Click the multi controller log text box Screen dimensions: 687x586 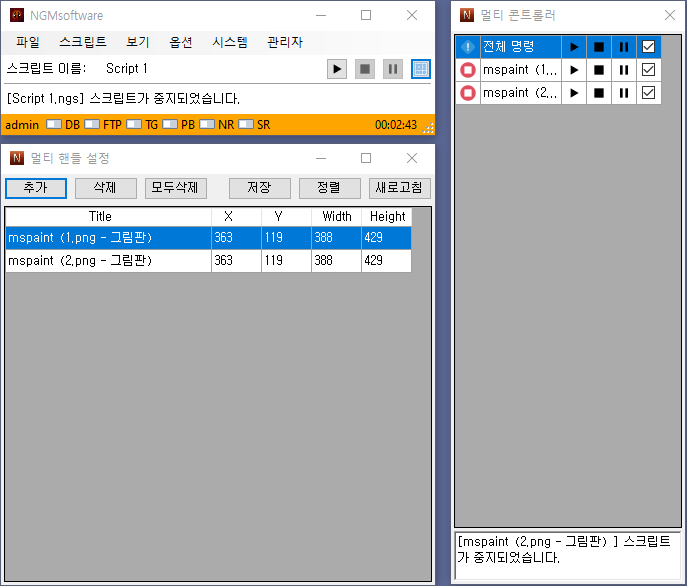pos(568,555)
